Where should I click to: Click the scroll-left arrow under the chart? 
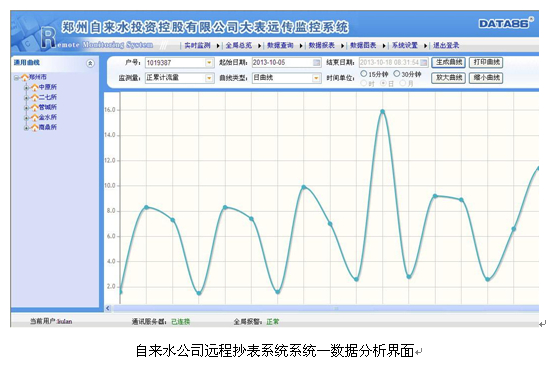pyautogui.click(x=108, y=308)
